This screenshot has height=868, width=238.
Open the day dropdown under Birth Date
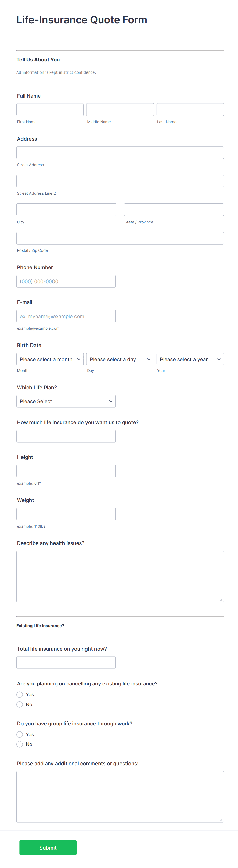[120, 359]
